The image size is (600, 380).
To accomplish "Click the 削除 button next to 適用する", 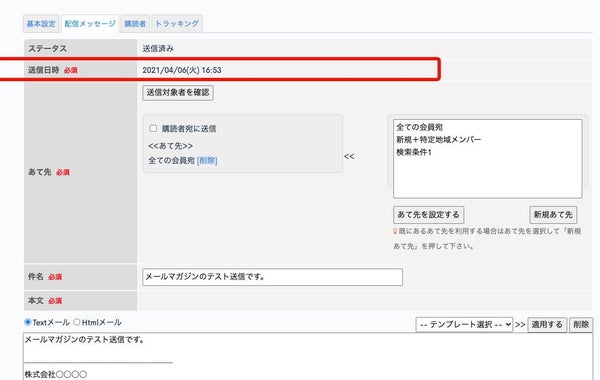I will (581, 325).
